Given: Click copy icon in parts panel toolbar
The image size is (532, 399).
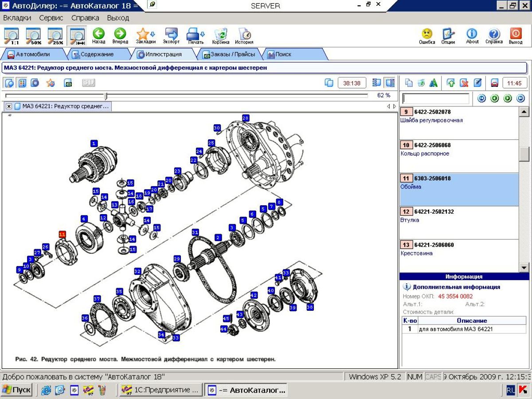Looking at the screenshot, I should (x=409, y=83).
